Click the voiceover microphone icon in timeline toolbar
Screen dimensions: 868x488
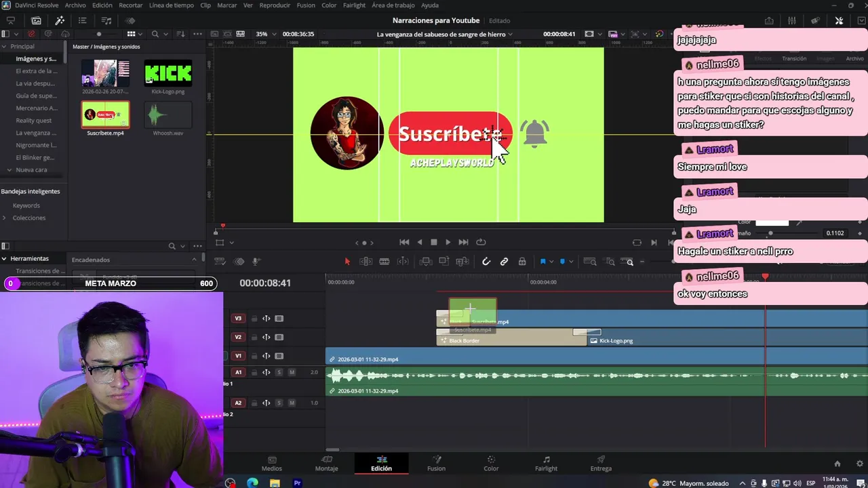pyautogui.click(x=256, y=262)
